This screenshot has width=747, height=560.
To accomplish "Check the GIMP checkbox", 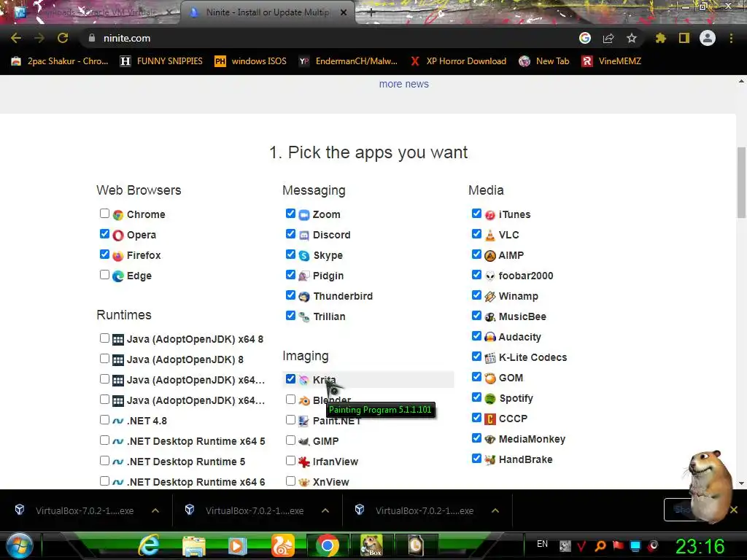I will 290,440.
